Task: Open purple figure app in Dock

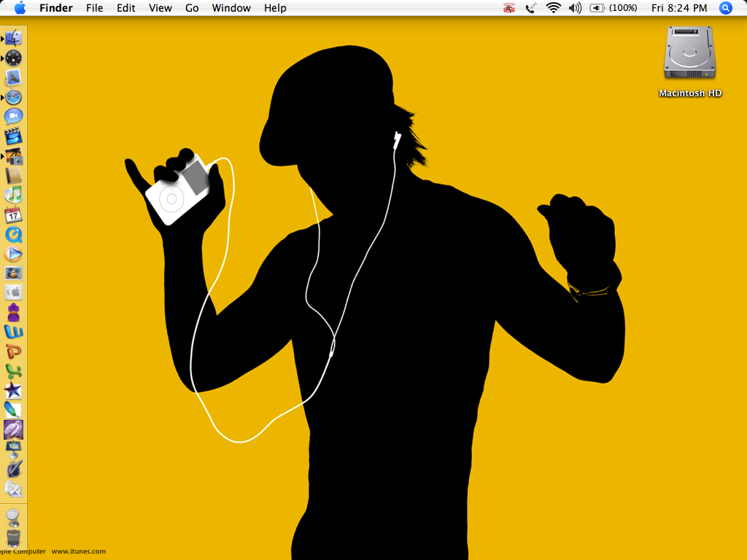Action: coord(13,312)
